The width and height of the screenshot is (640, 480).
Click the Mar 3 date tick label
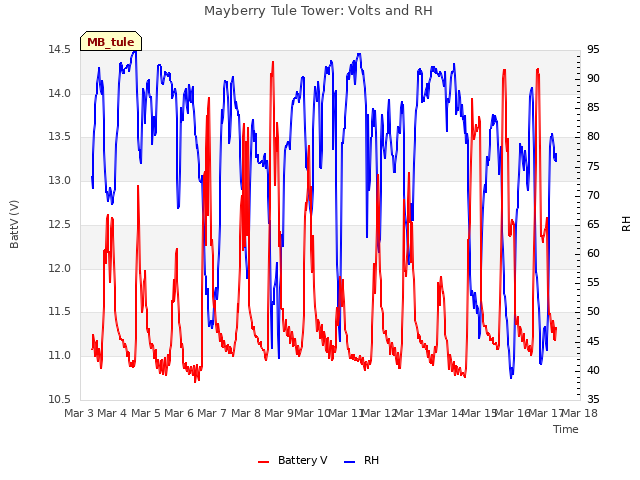click(x=79, y=413)
